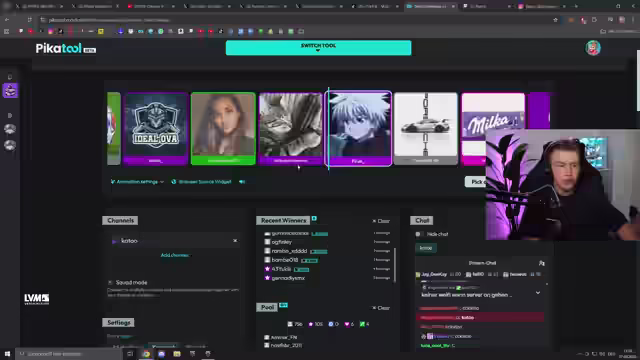Select winner bombe018 in Recent Winners
The height and width of the screenshot is (360, 640).
[x=284, y=260]
